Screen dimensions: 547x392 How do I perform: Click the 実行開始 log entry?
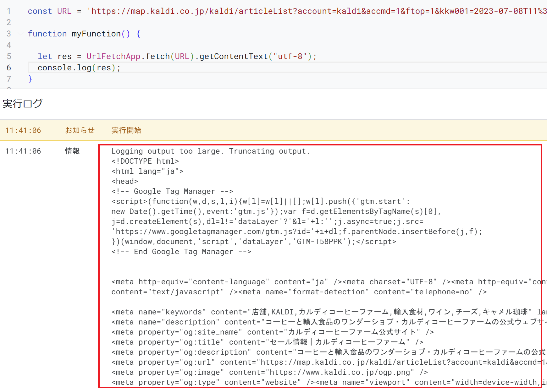[126, 130]
